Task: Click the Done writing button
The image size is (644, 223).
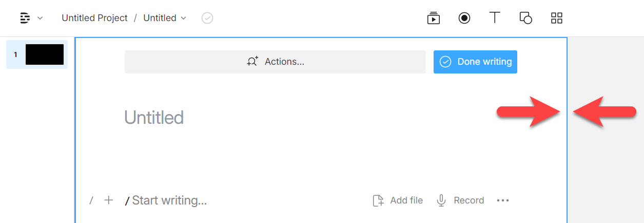Action: 475,62
